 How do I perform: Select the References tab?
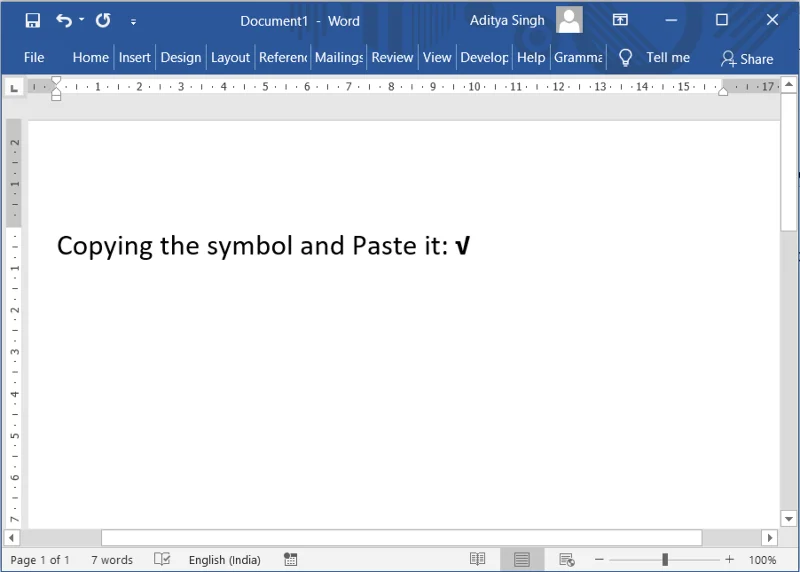283,57
